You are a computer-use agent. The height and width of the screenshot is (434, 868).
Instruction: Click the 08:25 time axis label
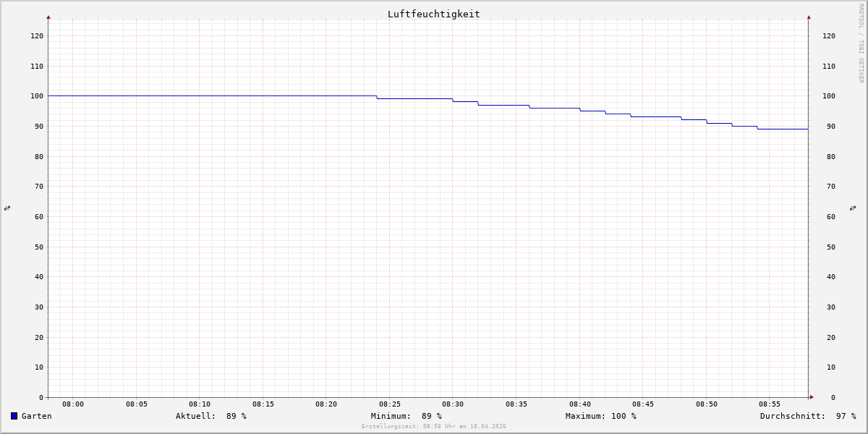click(390, 404)
